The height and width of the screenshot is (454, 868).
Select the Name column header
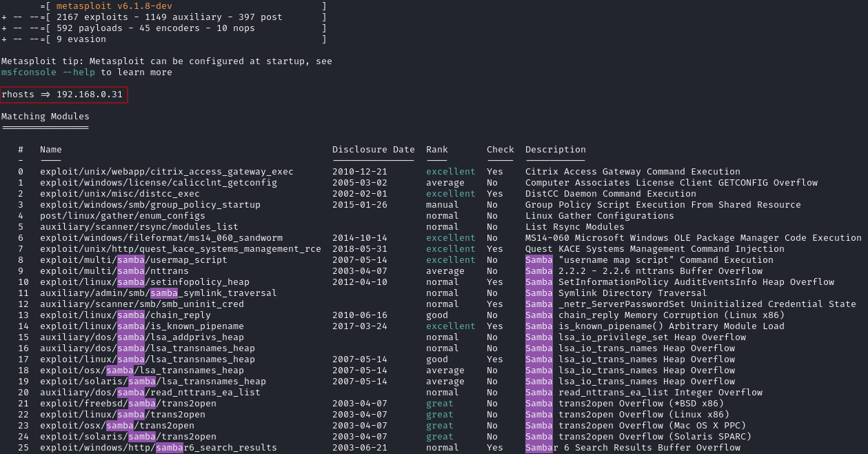coord(50,149)
